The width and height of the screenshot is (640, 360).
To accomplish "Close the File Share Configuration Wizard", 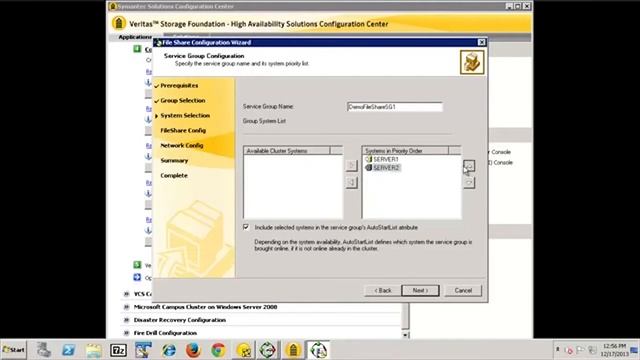I will pos(482,42).
